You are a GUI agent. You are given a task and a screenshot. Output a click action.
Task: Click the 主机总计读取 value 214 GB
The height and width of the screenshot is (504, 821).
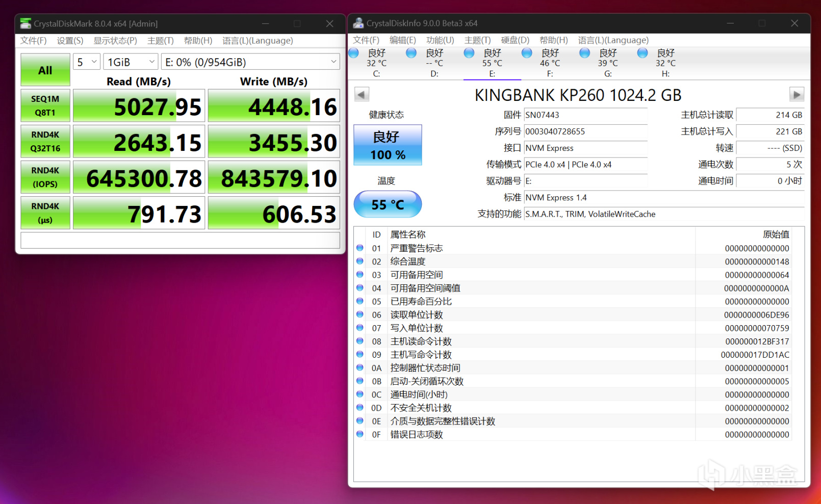pyautogui.click(x=771, y=115)
